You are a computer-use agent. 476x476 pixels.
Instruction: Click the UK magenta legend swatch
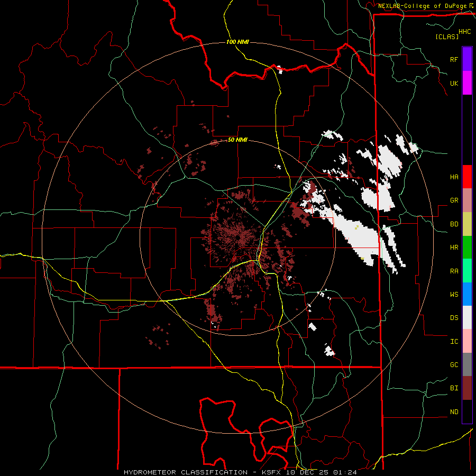tap(467, 83)
